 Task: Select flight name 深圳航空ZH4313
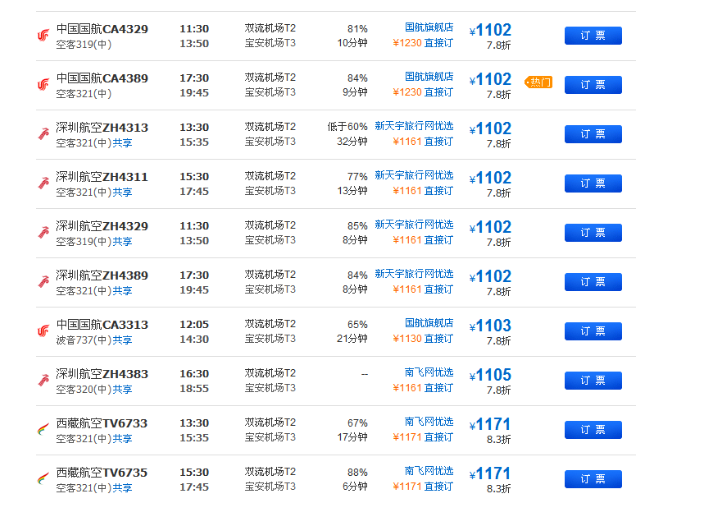[x=102, y=128]
